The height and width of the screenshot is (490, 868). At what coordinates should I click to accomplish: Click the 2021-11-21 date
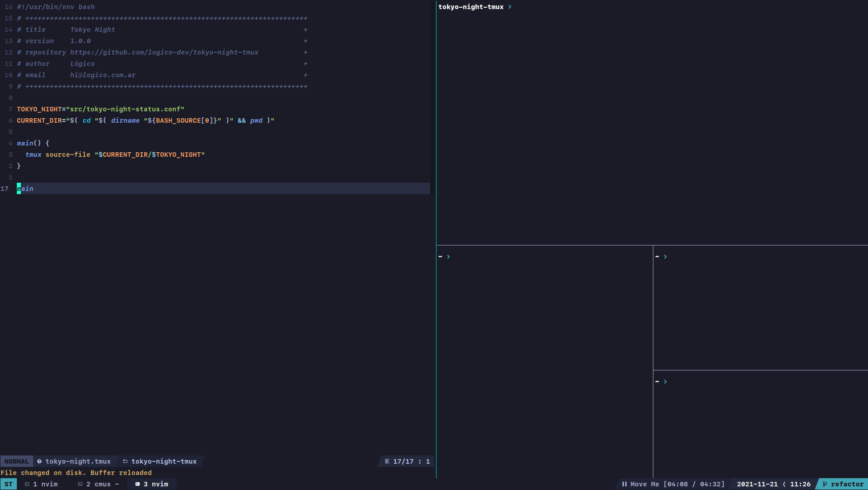click(758, 484)
